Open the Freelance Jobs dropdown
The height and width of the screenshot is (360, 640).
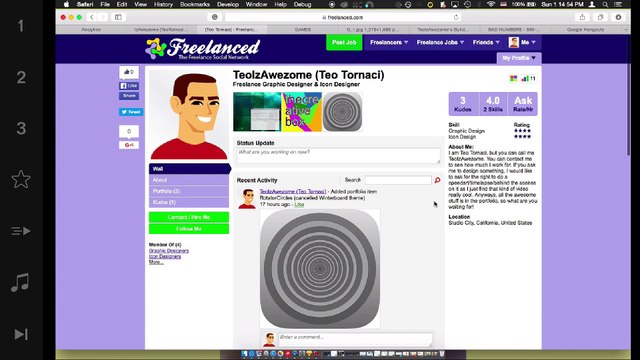pyautogui.click(x=440, y=42)
